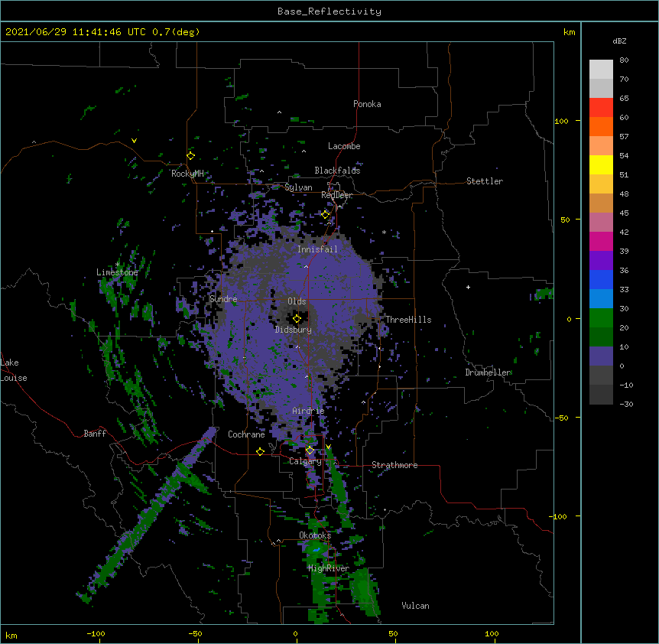Click the white plus marker west of Drumheller county
Image resolution: width=659 pixels, height=644 pixels.
(x=468, y=287)
